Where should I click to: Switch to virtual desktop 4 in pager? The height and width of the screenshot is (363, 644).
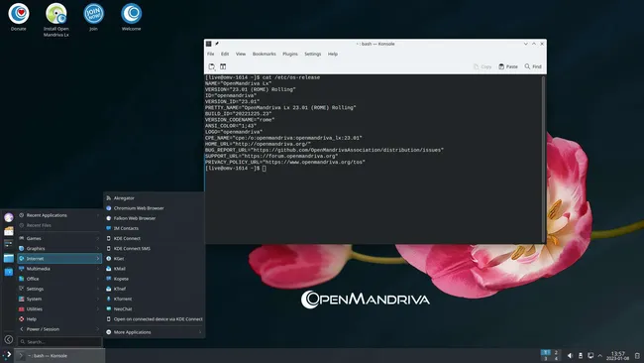coord(556,358)
